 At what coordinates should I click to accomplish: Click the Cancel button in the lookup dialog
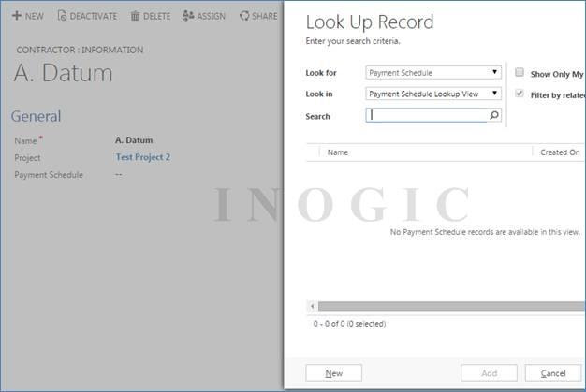[x=553, y=373]
